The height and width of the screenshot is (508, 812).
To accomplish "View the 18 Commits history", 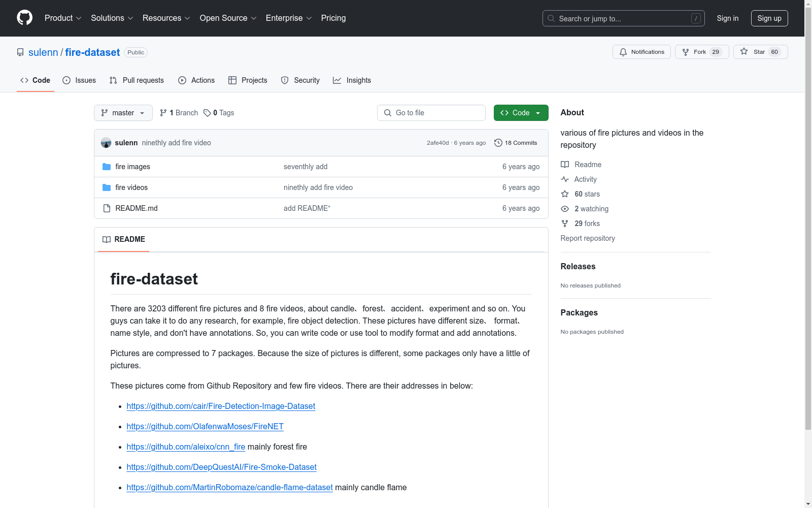I will (516, 143).
